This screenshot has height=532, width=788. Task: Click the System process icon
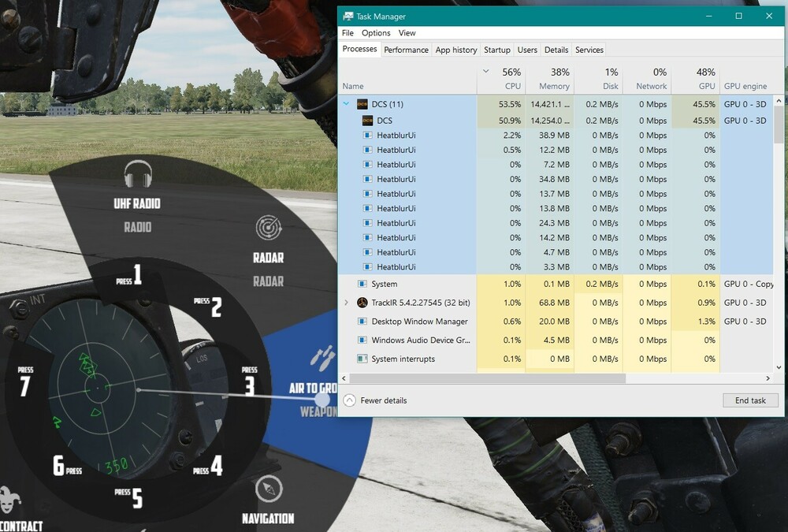coord(362,284)
